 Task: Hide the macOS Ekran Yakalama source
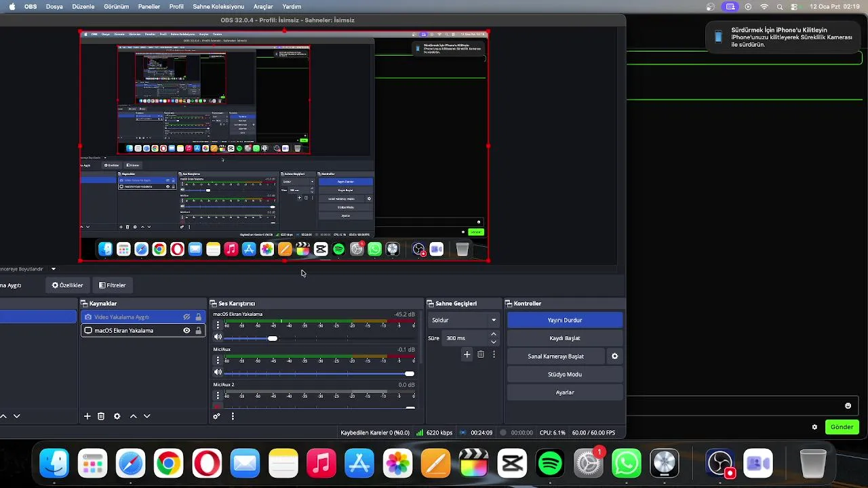pyautogui.click(x=186, y=331)
